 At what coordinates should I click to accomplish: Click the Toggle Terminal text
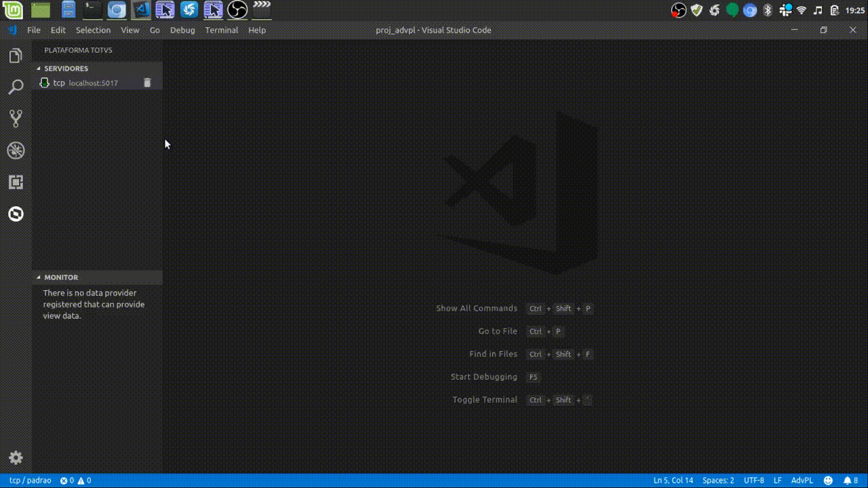(485, 400)
